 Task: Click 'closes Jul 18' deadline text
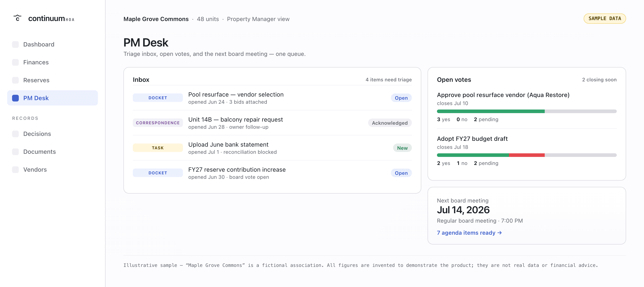[452, 147]
